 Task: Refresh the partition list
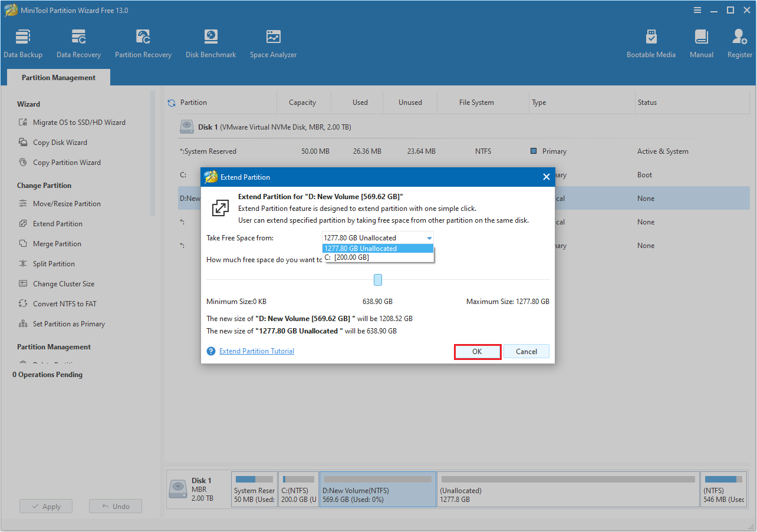click(x=172, y=103)
